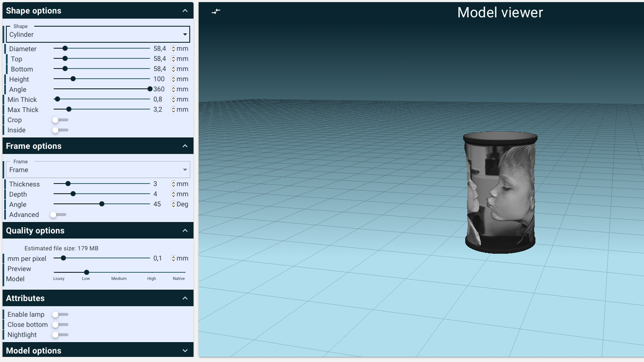The width and height of the screenshot is (644, 362).
Task: Open the Shape dropdown showing Cylinder
Action: click(98, 35)
